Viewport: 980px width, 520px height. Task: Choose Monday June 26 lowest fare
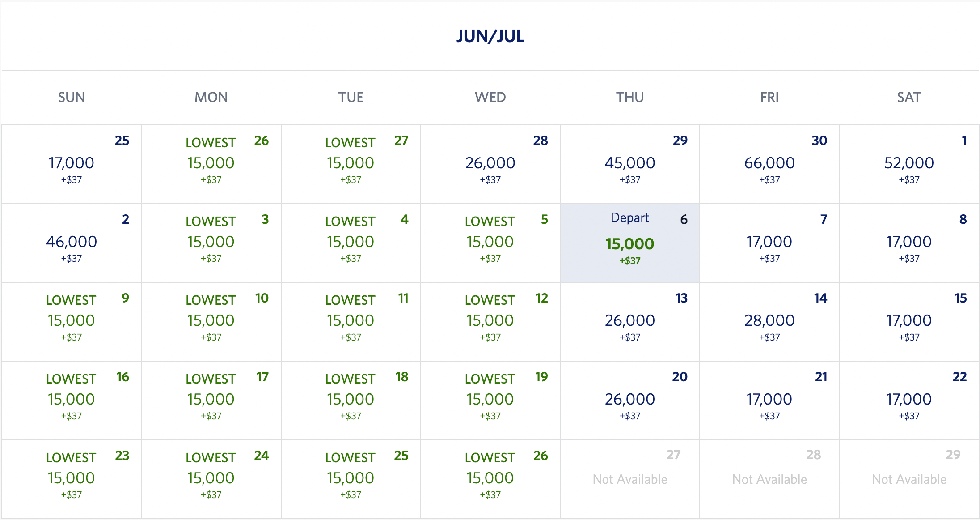(211, 164)
